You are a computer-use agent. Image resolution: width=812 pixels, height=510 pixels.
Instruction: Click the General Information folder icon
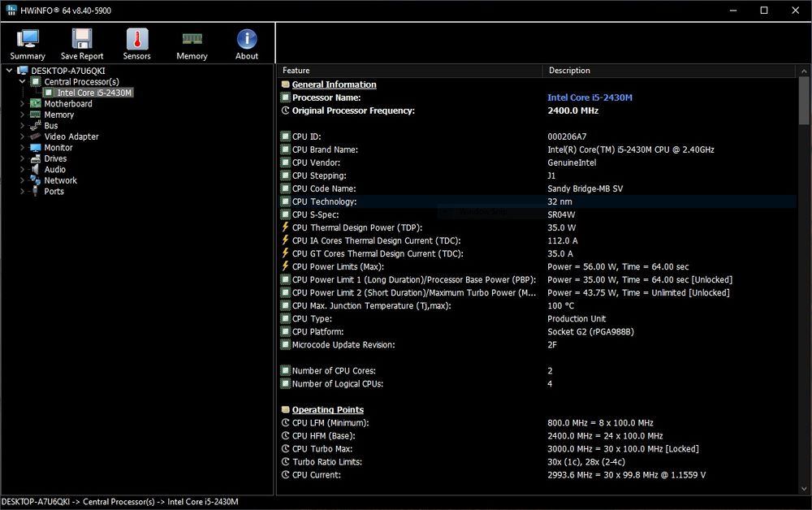coord(285,84)
